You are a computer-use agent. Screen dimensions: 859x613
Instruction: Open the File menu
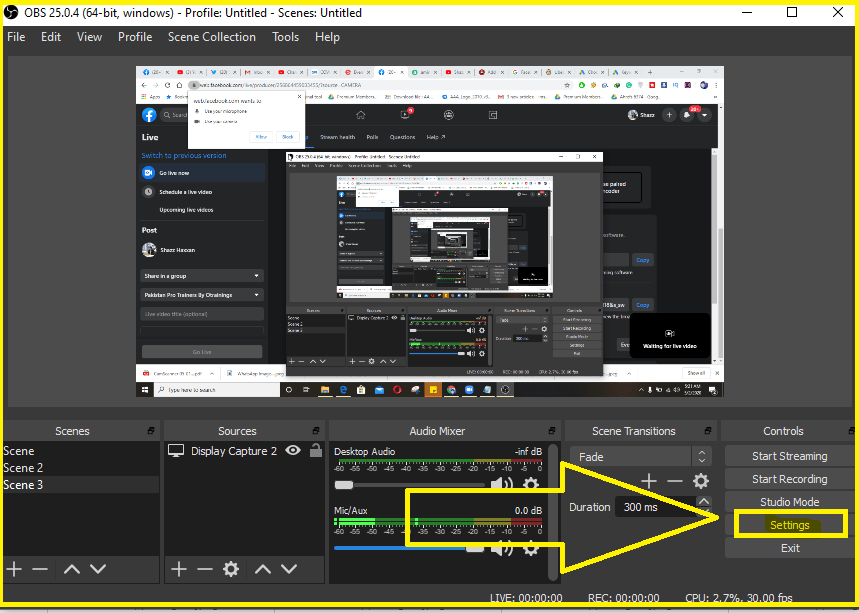click(x=16, y=37)
